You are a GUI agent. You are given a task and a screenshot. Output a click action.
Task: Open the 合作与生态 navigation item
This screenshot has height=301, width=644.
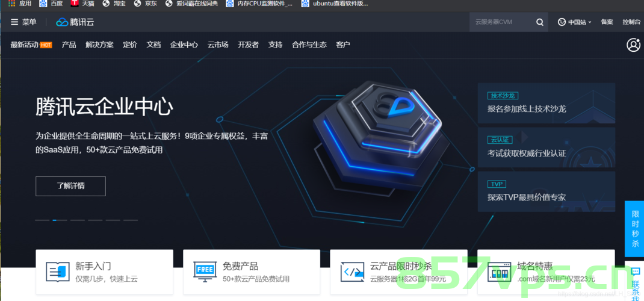[x=309, y=45]
